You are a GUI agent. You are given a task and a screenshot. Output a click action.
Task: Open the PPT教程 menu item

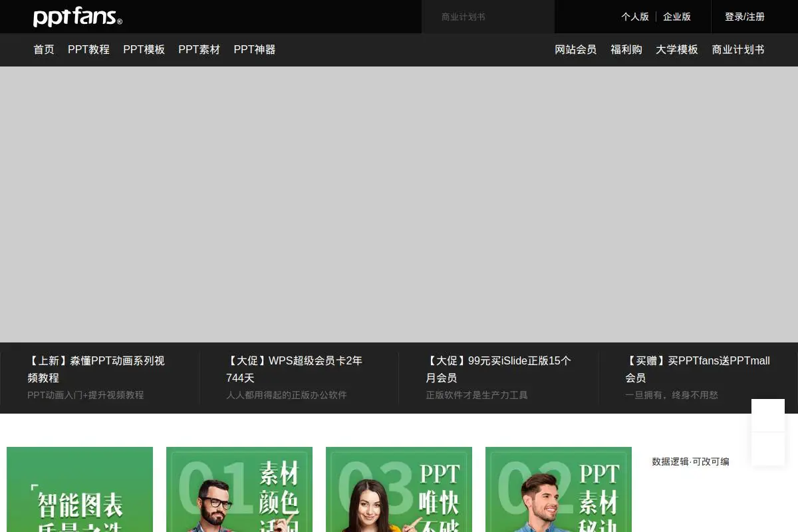[x=88, y=49]
